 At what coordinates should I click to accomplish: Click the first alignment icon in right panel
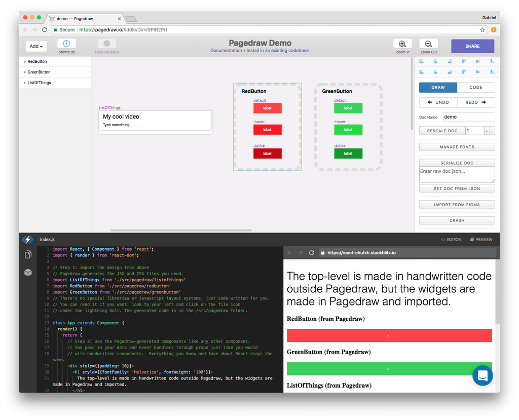[421, 61]
